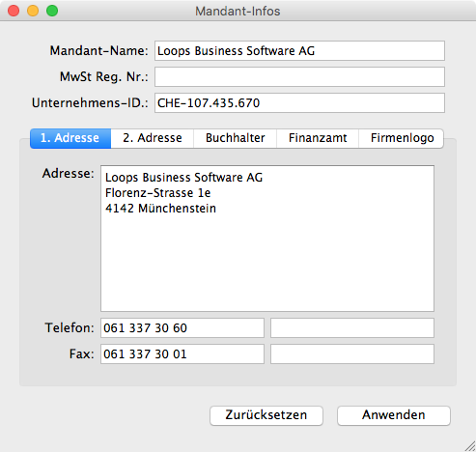Maximize the Mandant-Infos window
The height and width of the screenshot is (452, 476).
pyautogui.click(x=52, y=11)
